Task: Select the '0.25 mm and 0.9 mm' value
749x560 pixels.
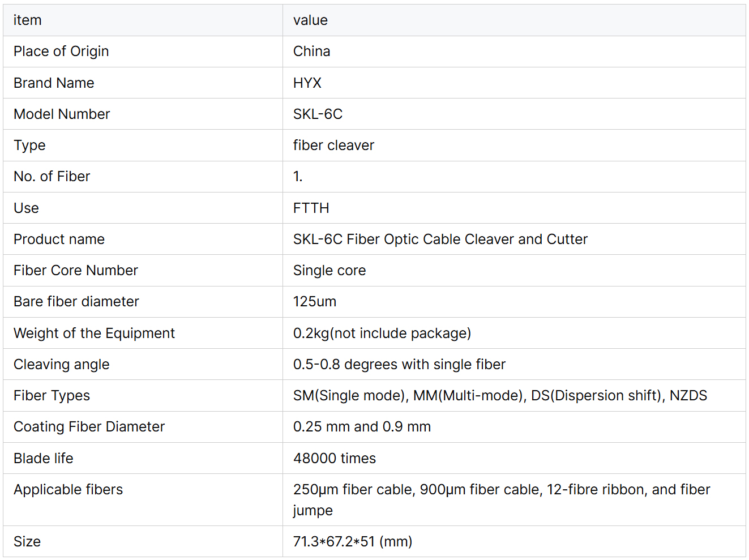Action: (362, 427)
